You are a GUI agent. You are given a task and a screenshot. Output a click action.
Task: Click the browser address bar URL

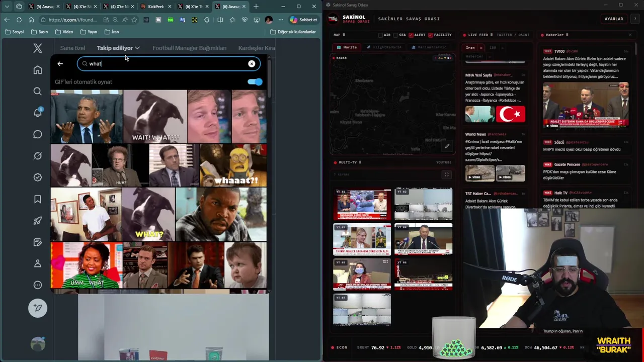pyautogui.click(x=72, y=20)
